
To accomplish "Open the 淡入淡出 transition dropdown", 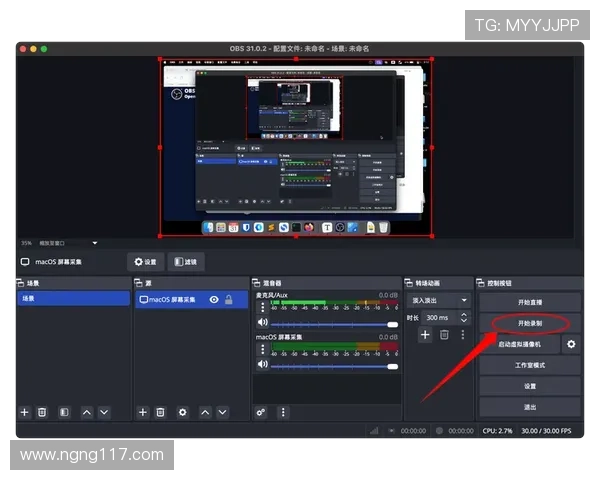I will [x=439, y=300].
